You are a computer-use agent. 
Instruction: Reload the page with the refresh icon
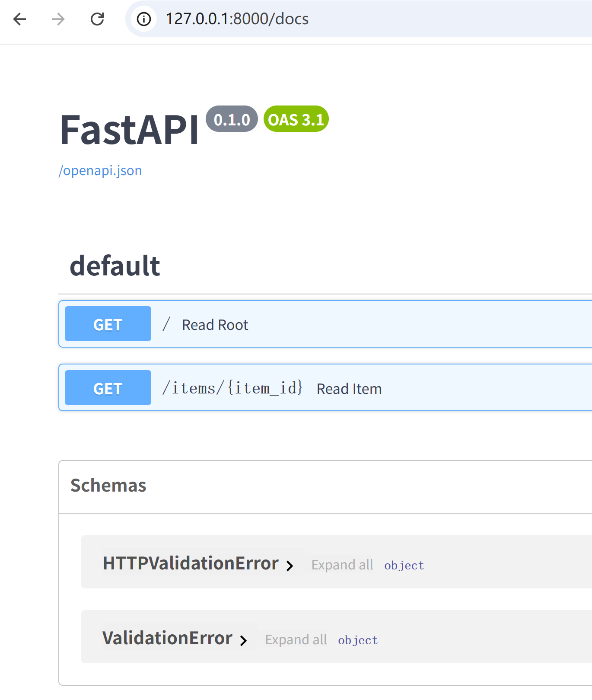pos(97,19)
